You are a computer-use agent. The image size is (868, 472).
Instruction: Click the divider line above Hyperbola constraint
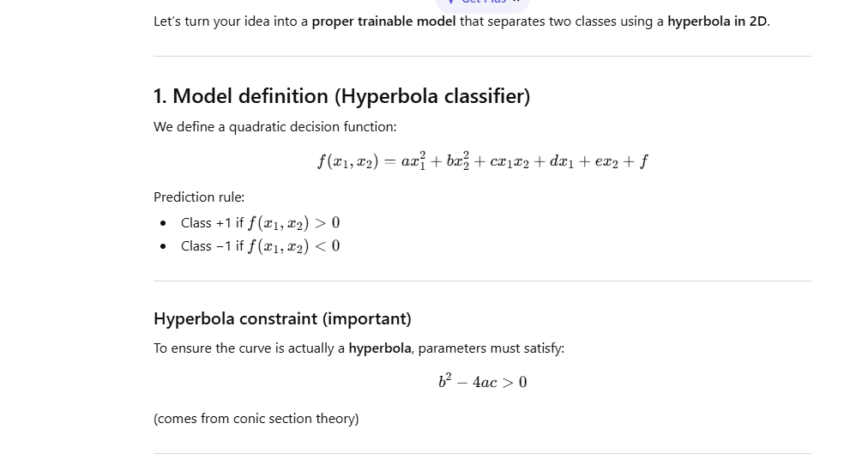point(482,281)
